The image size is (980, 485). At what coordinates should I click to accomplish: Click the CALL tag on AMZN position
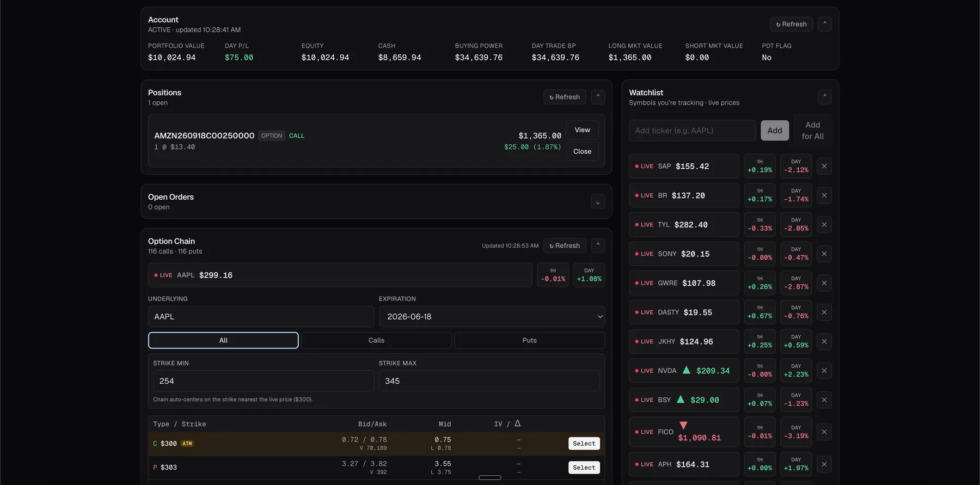click(x=297, y=136)
